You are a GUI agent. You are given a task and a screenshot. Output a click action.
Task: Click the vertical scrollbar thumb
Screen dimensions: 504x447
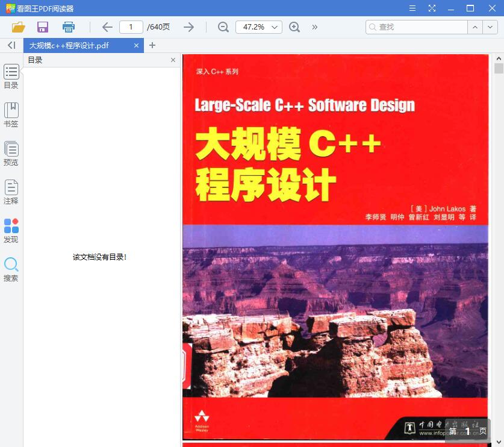pos(499,69)
